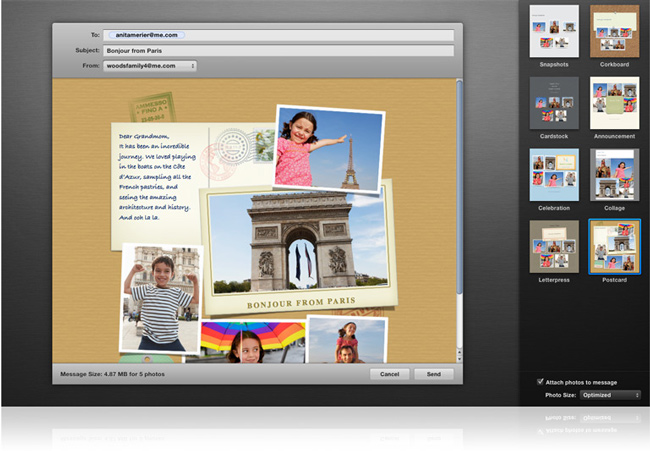Open the Photo Size dropdown

coord(610,395)
